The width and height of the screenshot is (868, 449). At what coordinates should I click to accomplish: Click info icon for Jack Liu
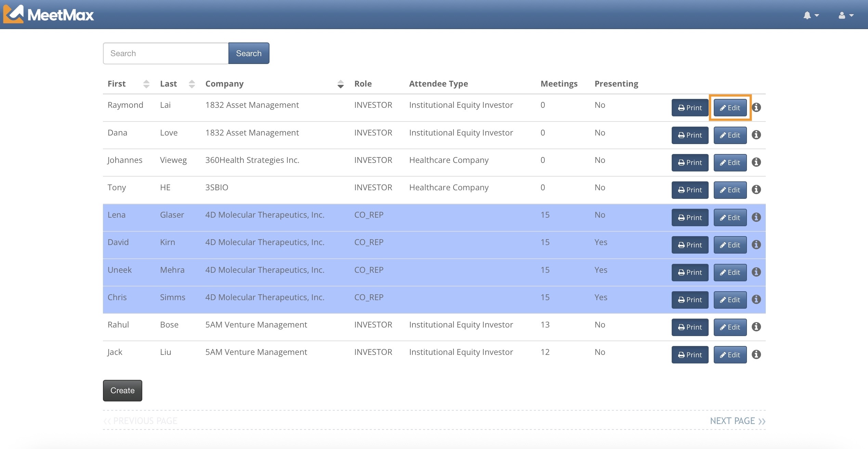[756, 355]
